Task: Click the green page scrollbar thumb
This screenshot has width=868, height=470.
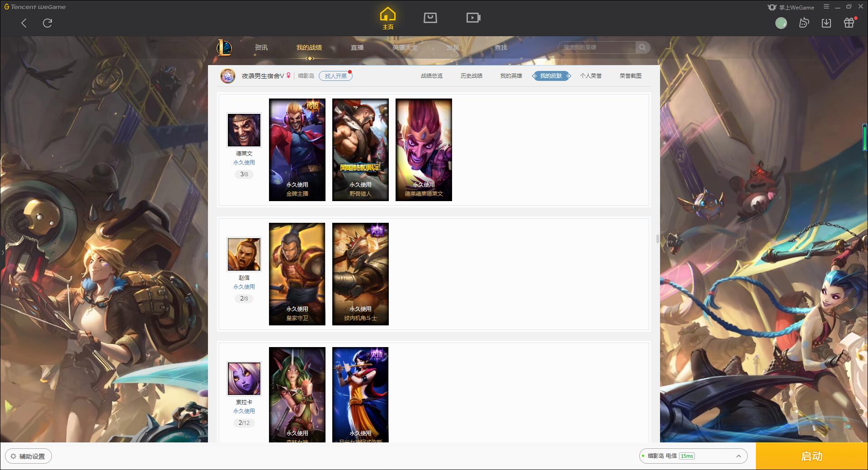Action: pyautogui.click(x=864, y=137)
